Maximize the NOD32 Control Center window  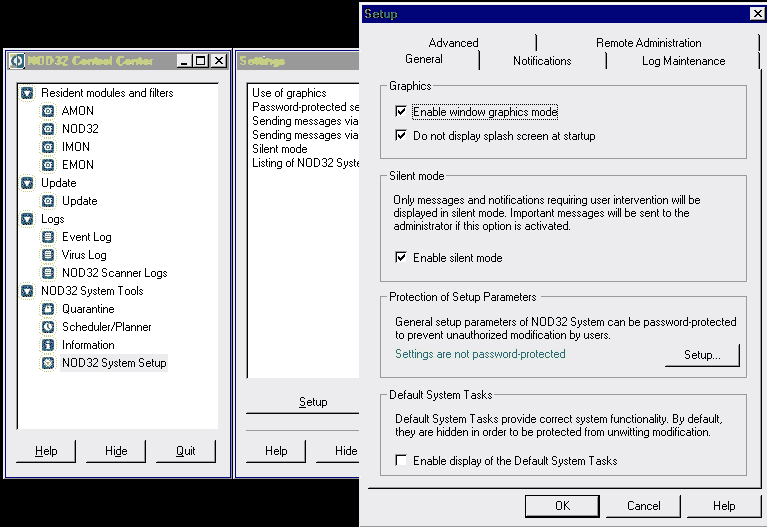coord(201,61)
